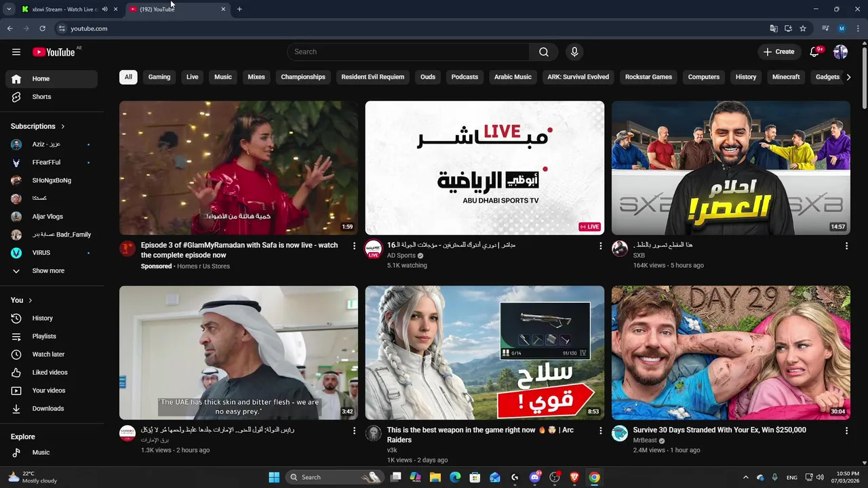
Task: Open more options for MrBeast video
Action: coord(846,430)
